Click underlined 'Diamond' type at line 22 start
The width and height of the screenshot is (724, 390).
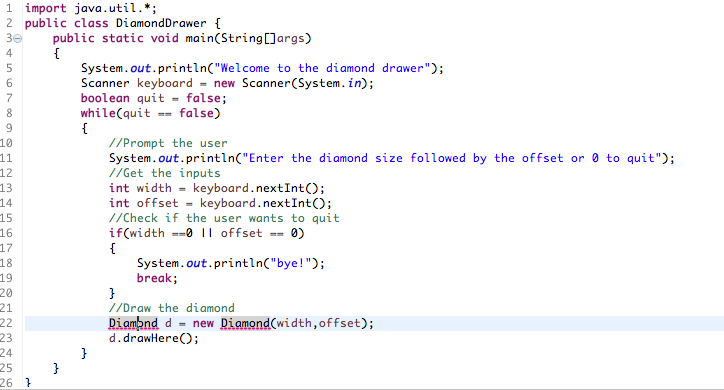point(133,323)
